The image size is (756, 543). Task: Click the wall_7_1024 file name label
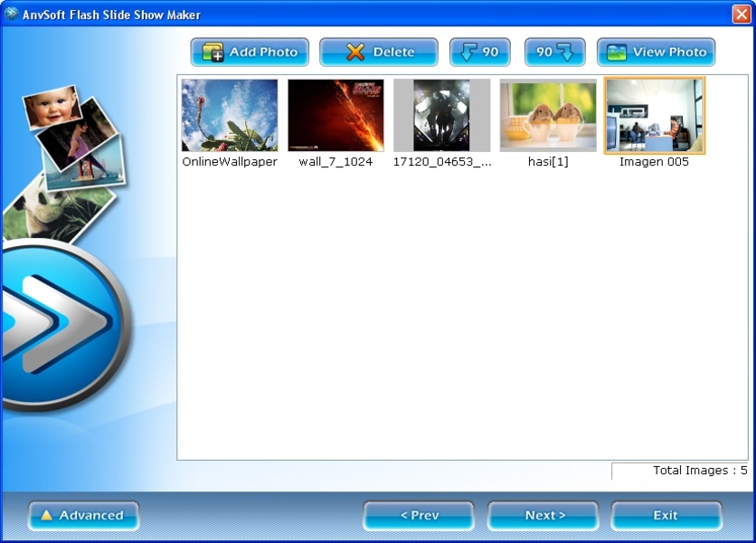(335, 162)
